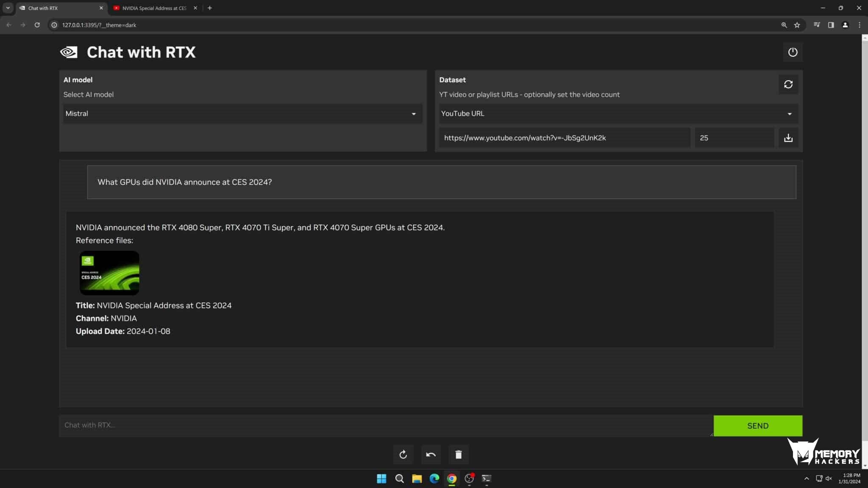Open Windows taskbar search
The image size is (868, 488).
(399, 479)
